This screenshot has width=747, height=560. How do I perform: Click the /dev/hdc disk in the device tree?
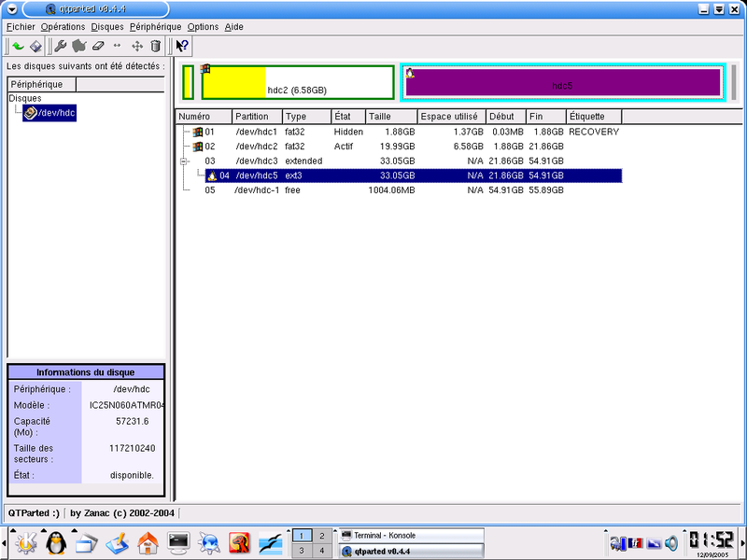[x=49, y=113]
